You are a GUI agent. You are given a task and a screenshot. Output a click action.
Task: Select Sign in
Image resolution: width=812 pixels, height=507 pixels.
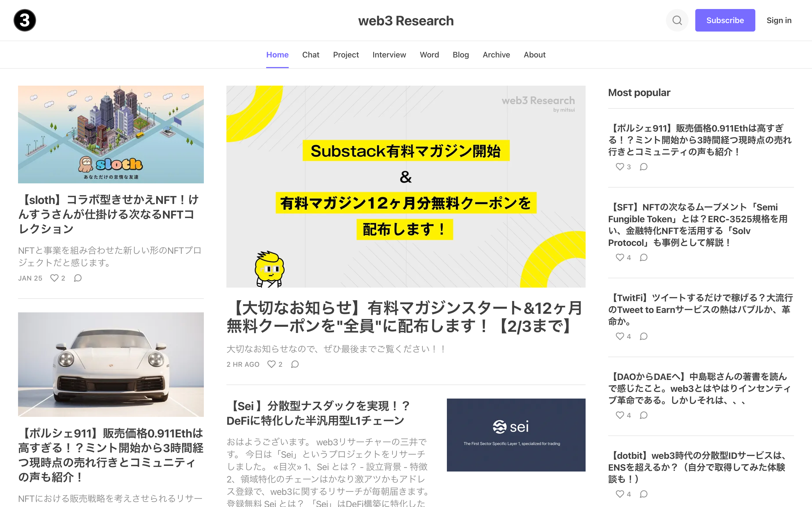[779, 20]
